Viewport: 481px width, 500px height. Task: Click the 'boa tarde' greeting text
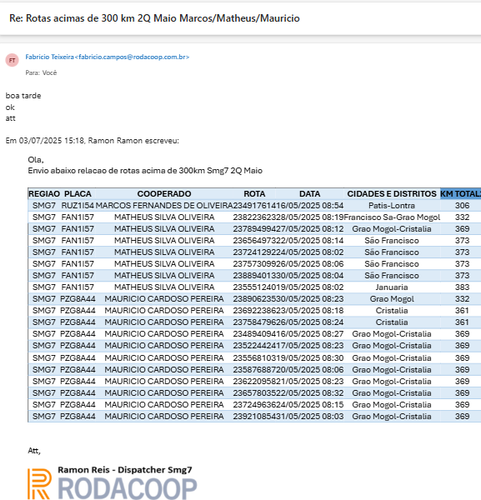point(23,96)
